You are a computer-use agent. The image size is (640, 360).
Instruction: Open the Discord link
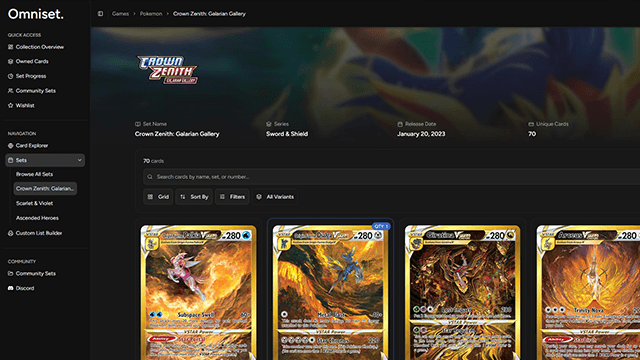pyautogui.click(x=25, y=288)
